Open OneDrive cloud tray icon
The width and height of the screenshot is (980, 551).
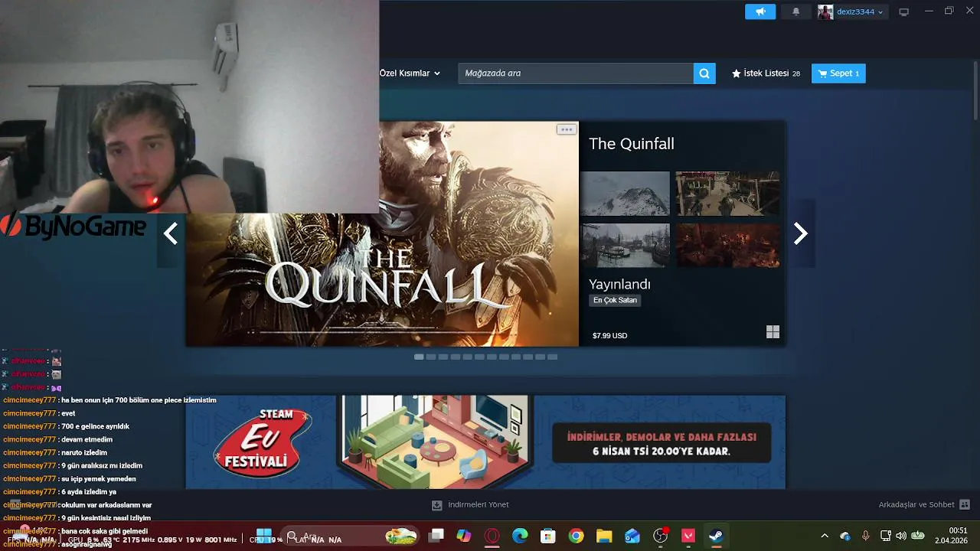point(845,536)
